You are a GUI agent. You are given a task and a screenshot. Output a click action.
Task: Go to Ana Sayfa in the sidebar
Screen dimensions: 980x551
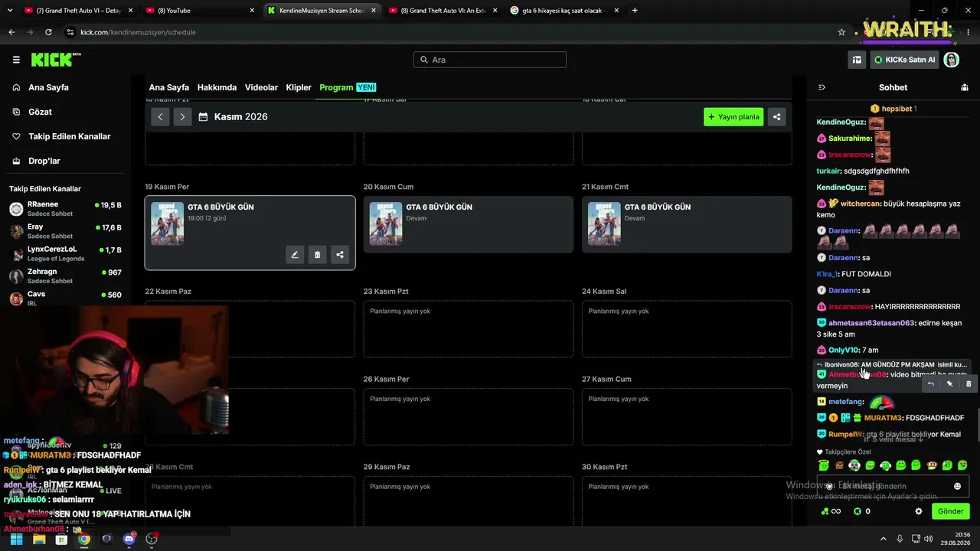(48, 87)
